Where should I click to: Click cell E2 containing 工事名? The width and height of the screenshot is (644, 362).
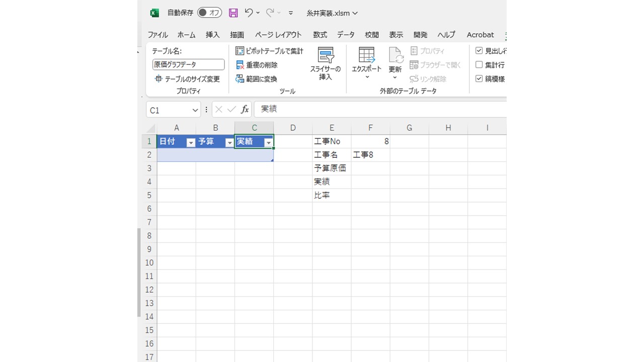[x=332, y=155]
